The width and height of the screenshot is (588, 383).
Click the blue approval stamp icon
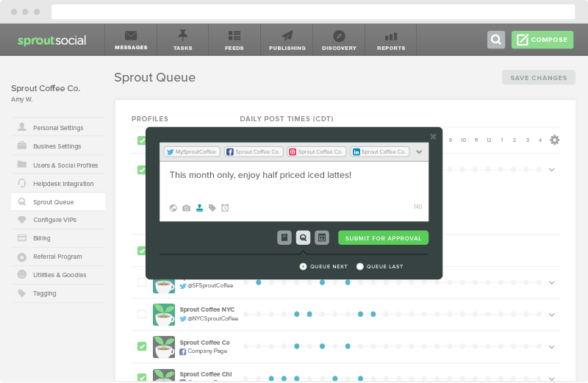pyautogui.click(x=199, y=208)
